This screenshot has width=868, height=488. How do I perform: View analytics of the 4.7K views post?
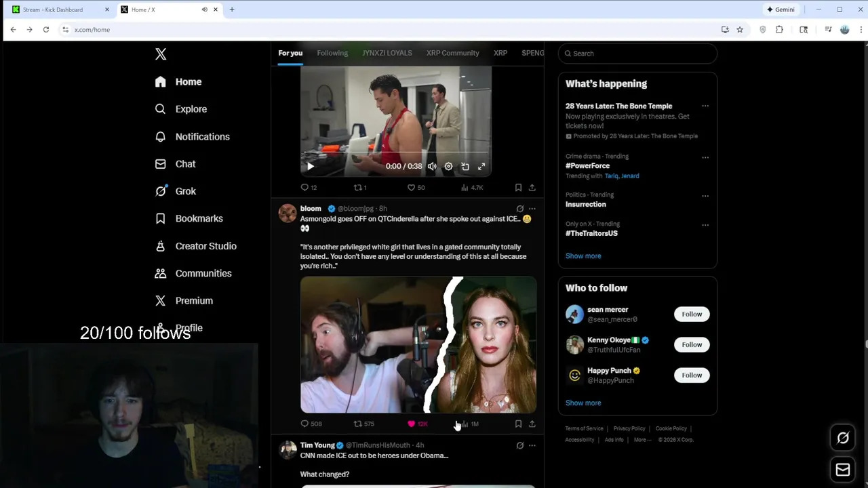coord(472,188)
